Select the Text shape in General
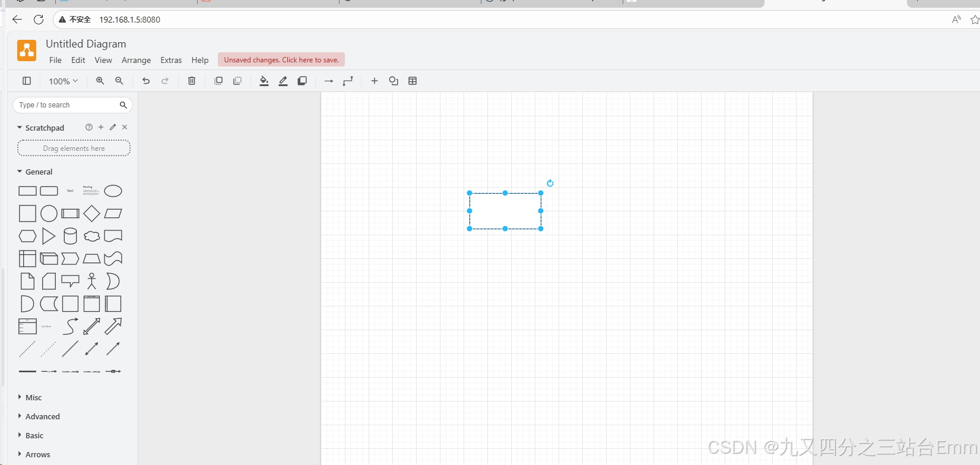Screen dimensions: 980x465 point(70,191)
